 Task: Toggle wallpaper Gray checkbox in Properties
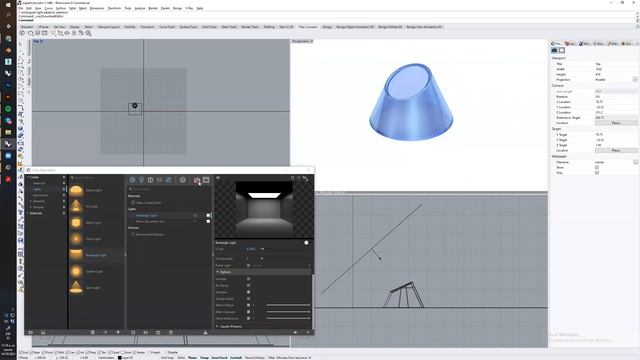tap(597, 173)
